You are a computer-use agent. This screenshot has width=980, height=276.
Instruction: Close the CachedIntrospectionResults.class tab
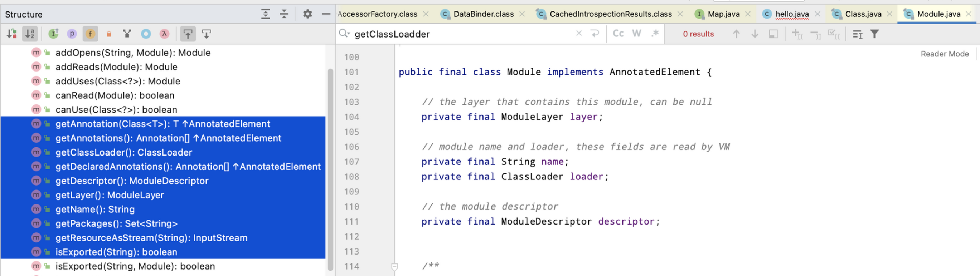tap(680, 14)
